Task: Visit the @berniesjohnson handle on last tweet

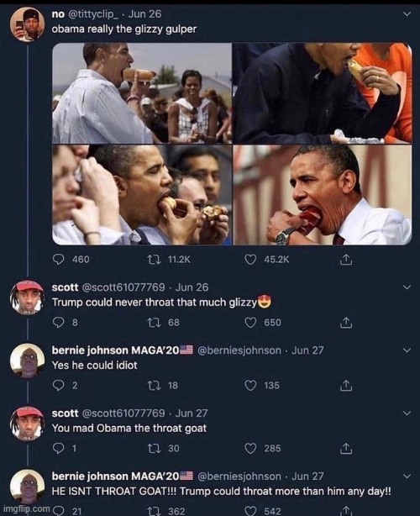Action: pyautogui.click(x=239, y=477)
